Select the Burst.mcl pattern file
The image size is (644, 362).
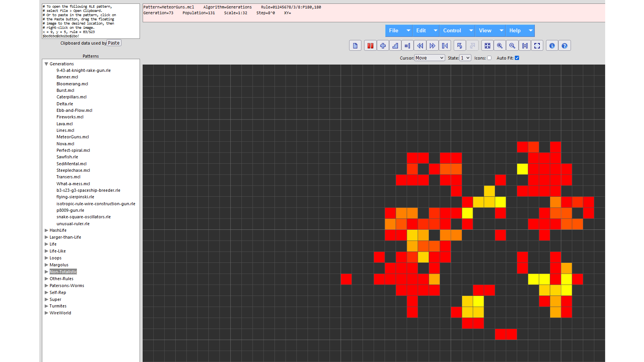(x=65, y=91)
